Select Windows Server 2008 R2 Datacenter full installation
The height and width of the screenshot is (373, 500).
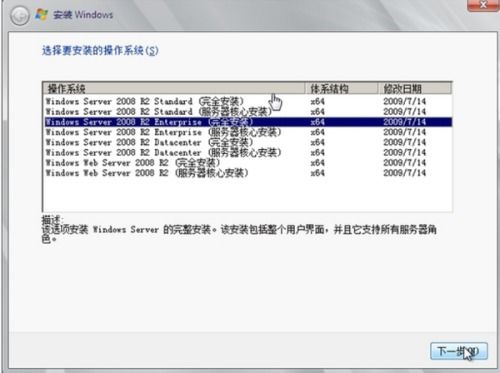coord(248,142)
